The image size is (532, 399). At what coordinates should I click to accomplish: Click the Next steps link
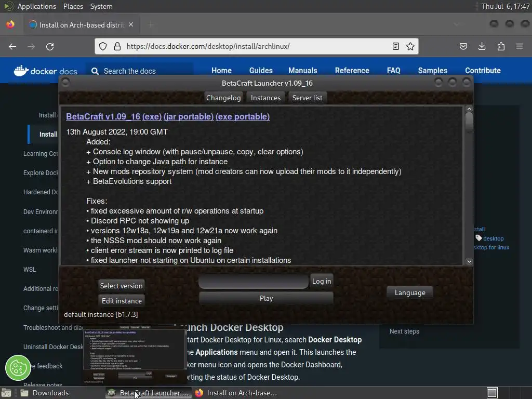(404, 331)
